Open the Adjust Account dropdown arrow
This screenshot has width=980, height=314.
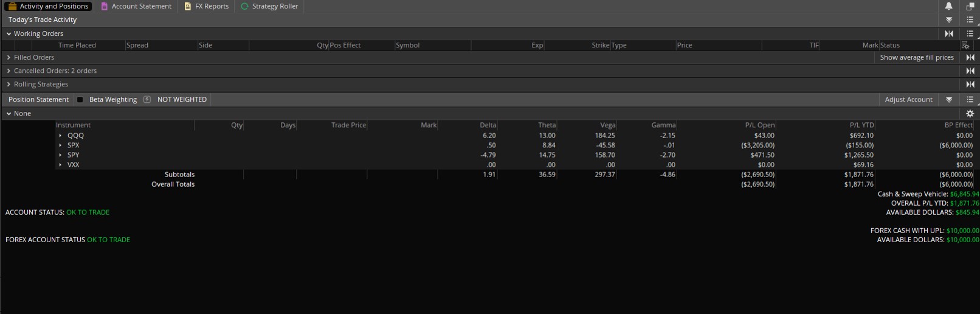tap(949, 100)
